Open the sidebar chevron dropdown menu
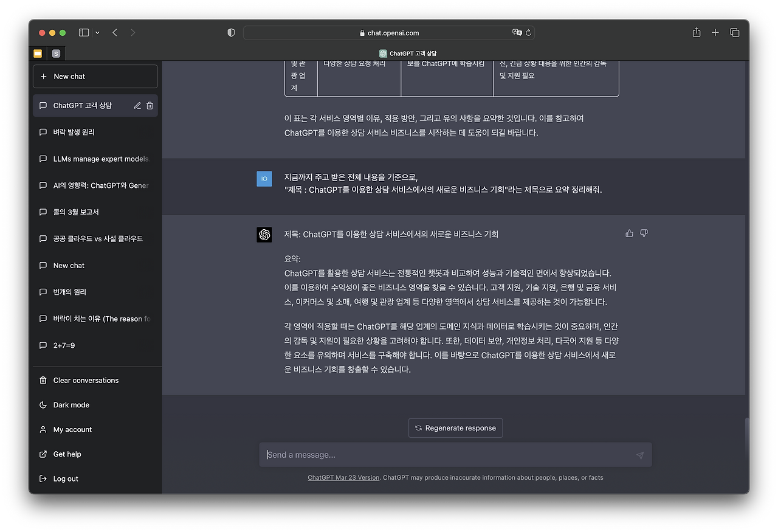 (x=96, y=32)
